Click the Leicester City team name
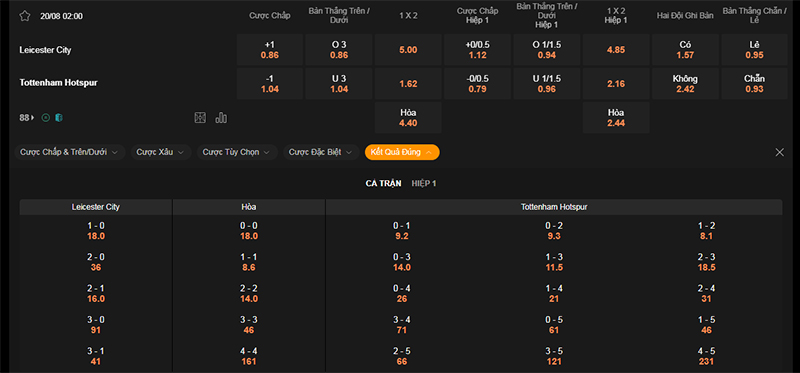Viewport: 800px width, 373px height. click(x=45, y=50)
